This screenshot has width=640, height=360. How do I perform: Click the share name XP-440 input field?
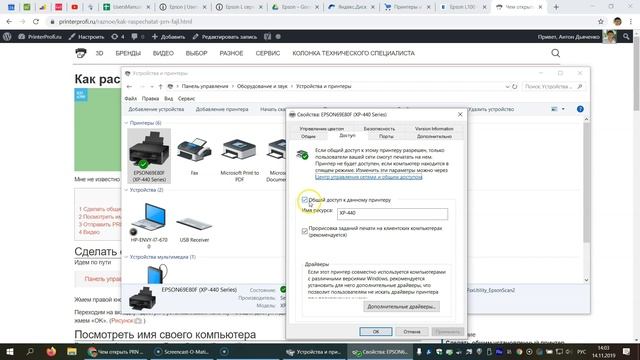pyautogui.click(x=392, y=213)
